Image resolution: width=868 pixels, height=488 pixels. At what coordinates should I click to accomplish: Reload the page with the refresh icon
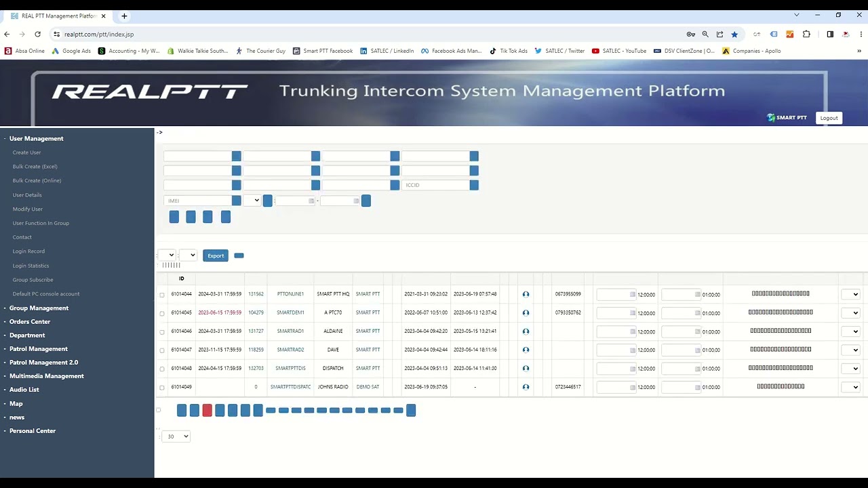point(37,34)
